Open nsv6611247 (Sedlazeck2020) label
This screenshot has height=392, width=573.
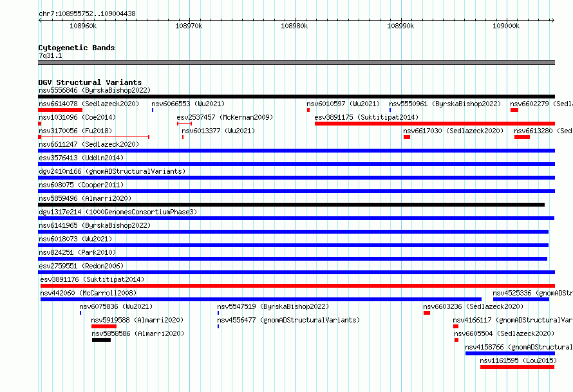click(x=89, y=144)
